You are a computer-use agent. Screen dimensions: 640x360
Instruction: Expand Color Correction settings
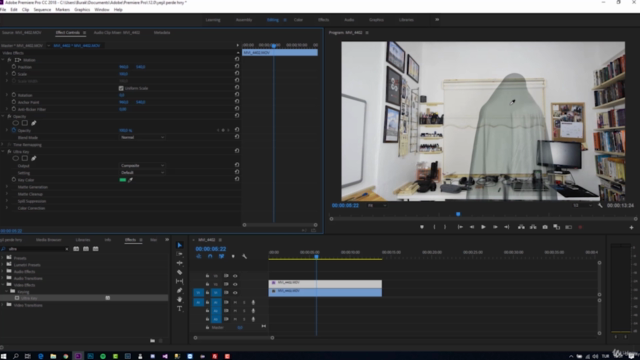coord(7,208)
